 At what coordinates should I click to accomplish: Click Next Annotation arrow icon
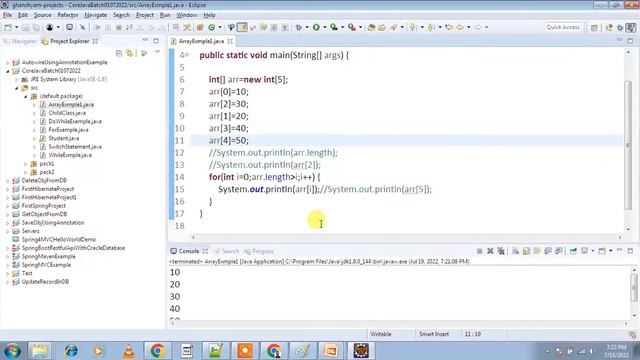(413, 27)
